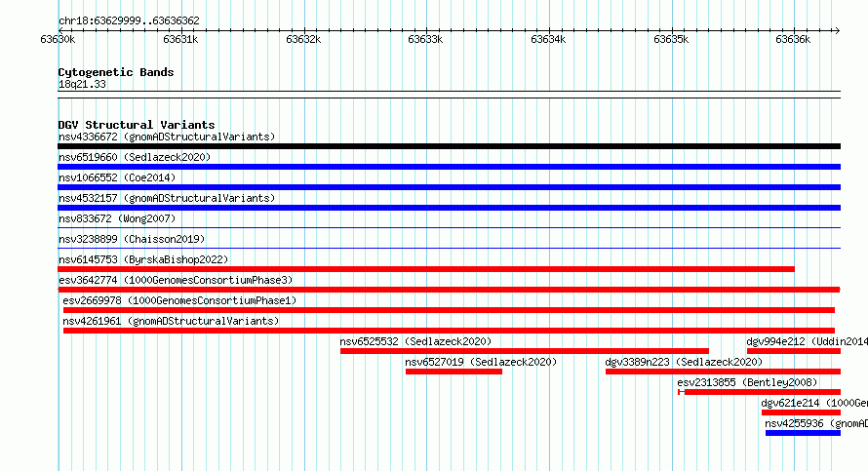The height and width of the screenshot is (471, 868).
Task: Click the blue nsv4532157 variant bar
Action: point(449,208)
